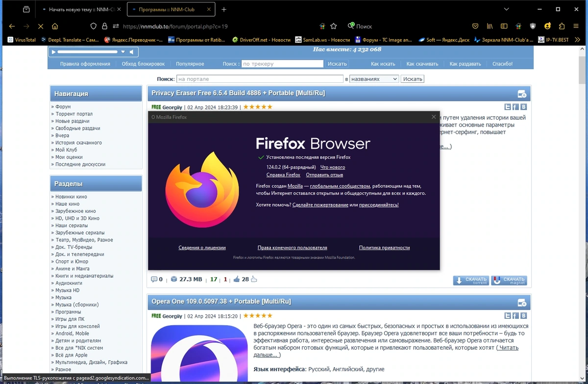
Task: Toggle the sidebars toolbar icon
Action: tap(504, 26)
